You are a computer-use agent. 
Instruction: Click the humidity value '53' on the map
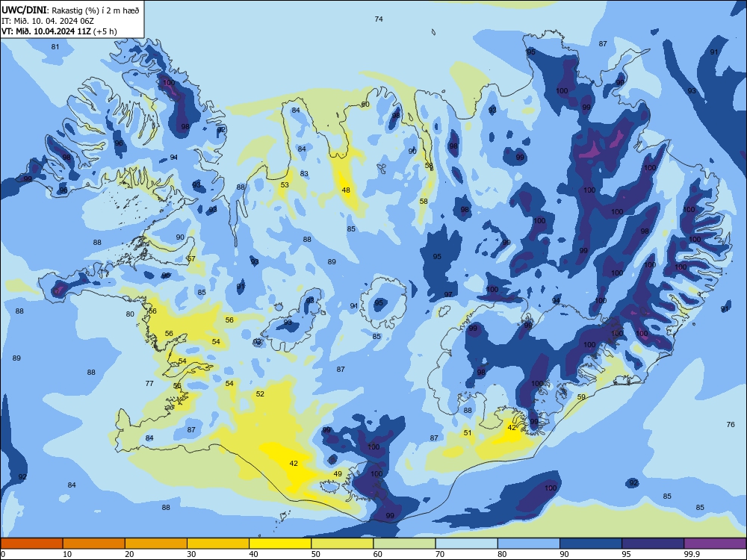pos(285,184)
